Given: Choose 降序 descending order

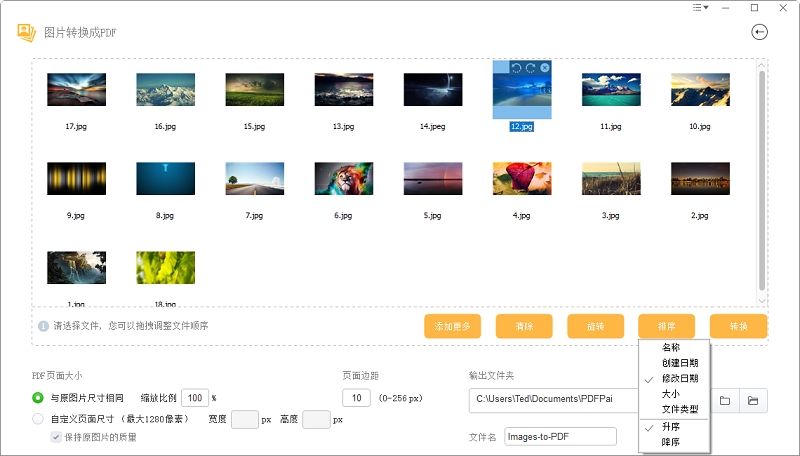Looking at the screenshot, I should click(671, 441).
